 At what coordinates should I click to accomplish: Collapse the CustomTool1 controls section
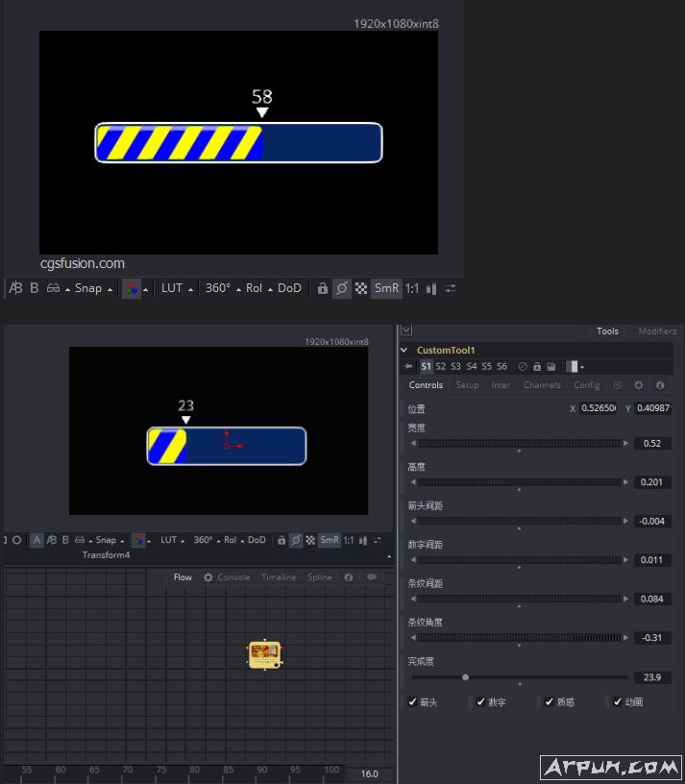pos(404,351)
